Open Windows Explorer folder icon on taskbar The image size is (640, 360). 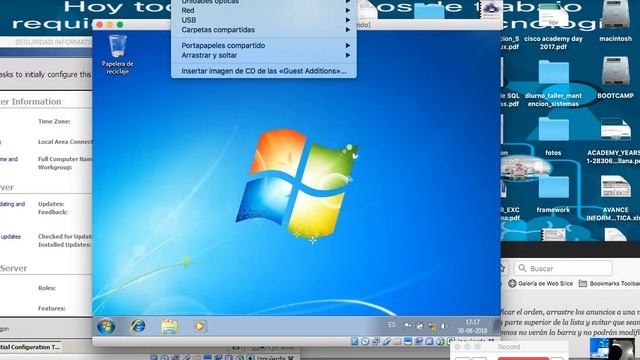point(169,327)
